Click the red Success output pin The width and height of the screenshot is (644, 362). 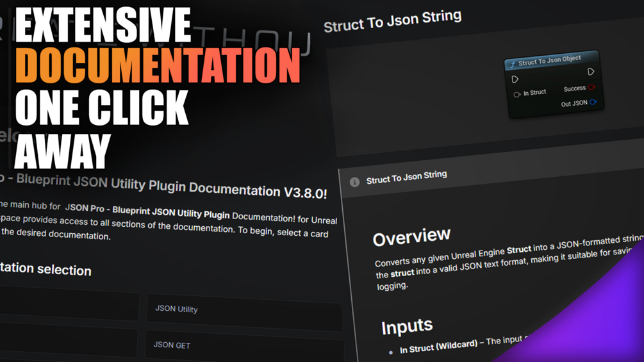pyautogui.click(x=592, y=87)
